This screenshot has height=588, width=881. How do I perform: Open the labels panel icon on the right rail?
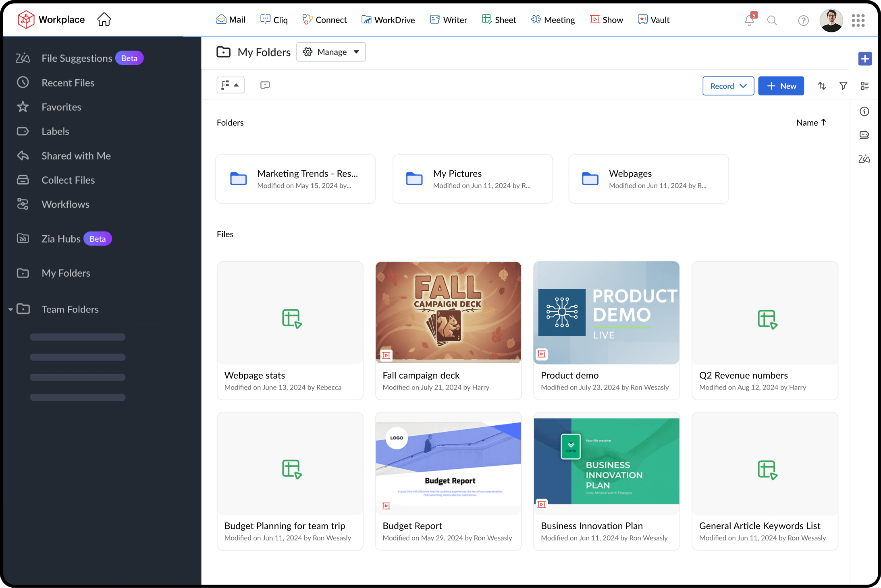[x=864, y=135]
